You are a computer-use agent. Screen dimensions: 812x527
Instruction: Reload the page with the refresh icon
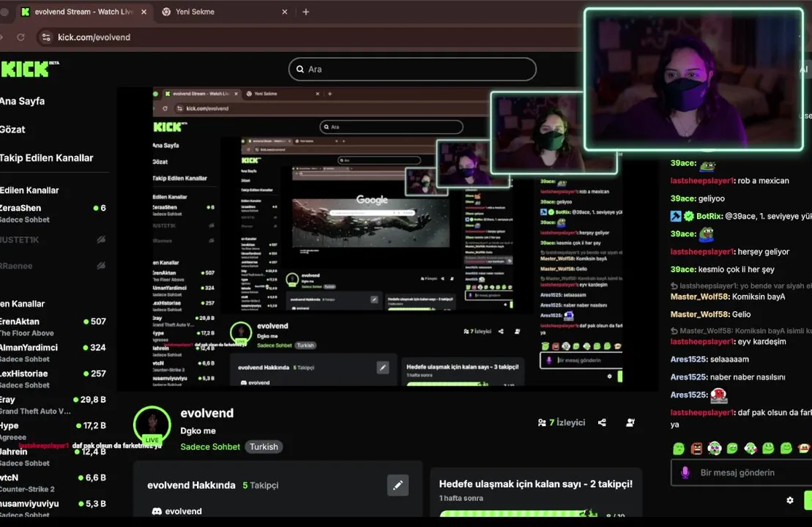pos(21,37)
